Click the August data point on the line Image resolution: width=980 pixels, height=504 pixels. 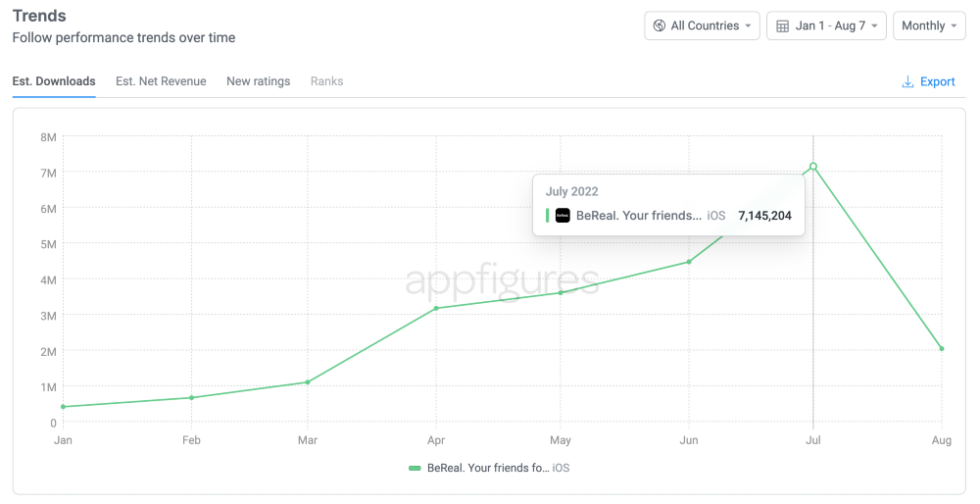(x=942, y=348)
